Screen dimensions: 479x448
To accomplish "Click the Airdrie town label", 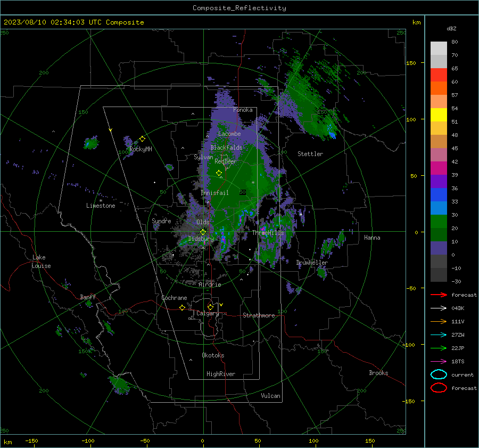I will pyautogui.click(x=210, y=284).
